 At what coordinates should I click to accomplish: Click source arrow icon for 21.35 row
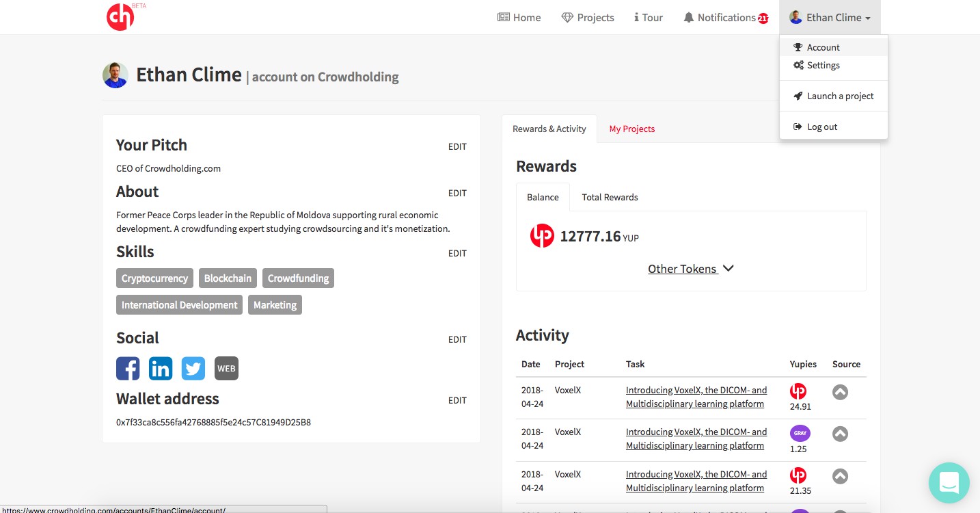[840, 476]
